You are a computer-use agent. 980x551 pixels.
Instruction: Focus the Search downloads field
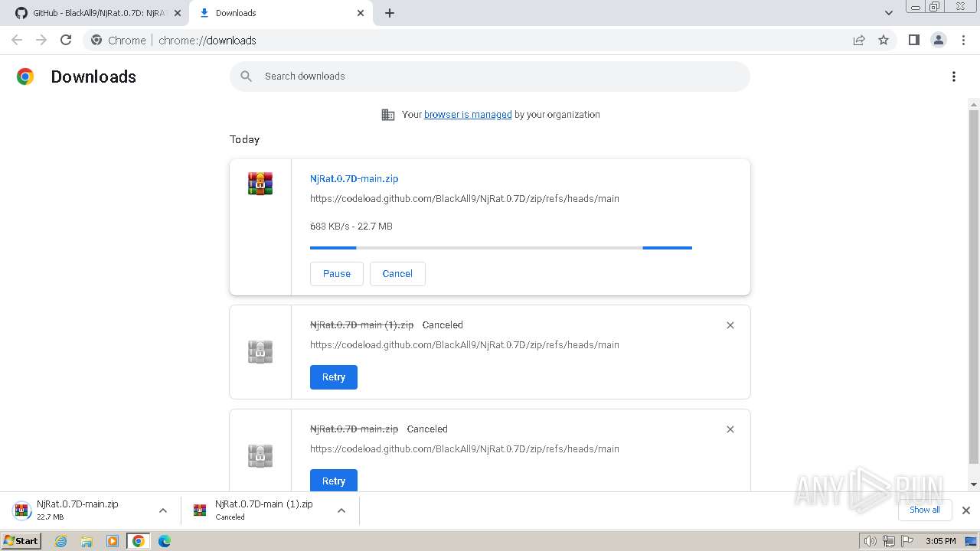click(490, 76)
